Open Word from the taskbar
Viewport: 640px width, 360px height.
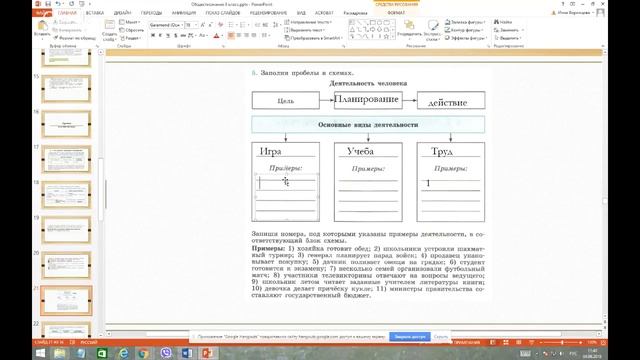(x=187, y=353)
